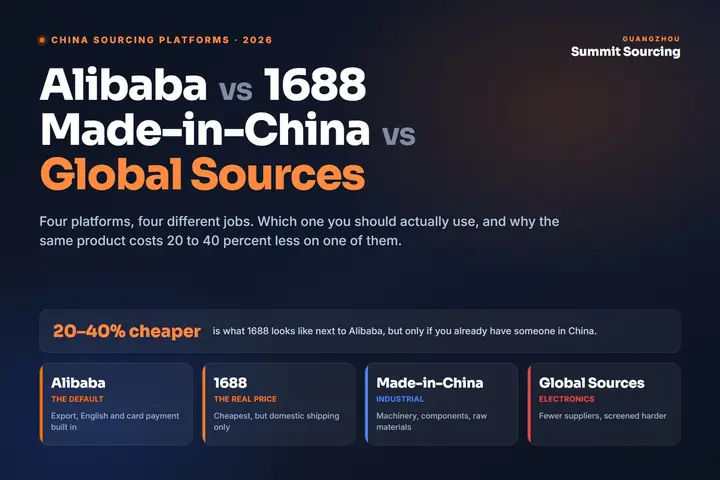
Task: Click the 'GUANGZHOU' label
Action: pyautogui.click(x=651, y=39)
